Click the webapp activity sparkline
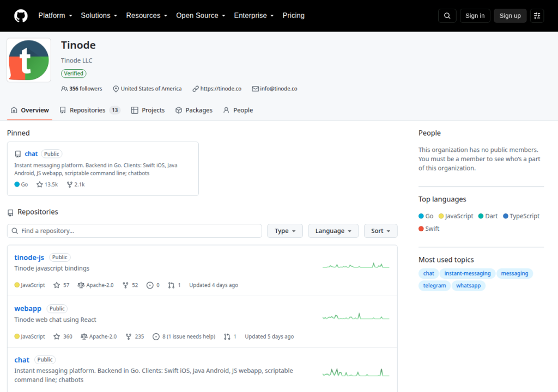Viewport: 558px width, 392px height. pyautogui.click(x=356, y=316)
